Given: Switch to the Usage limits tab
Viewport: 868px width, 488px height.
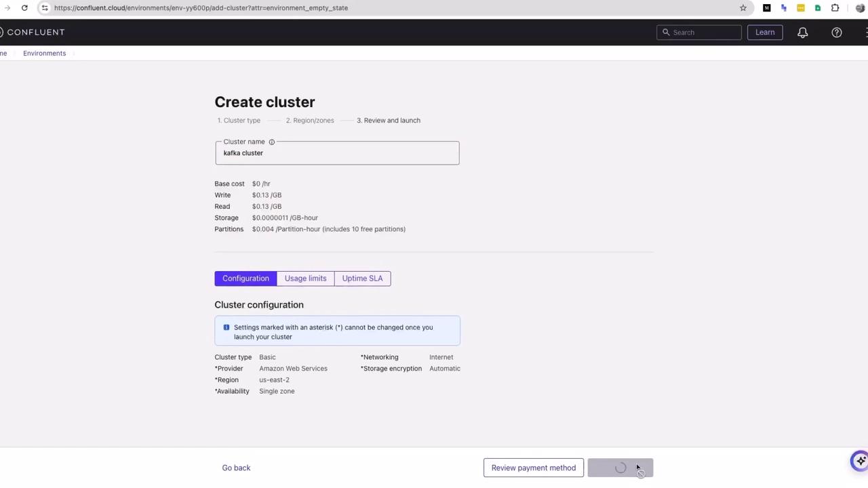Looking at the screenshot, I should (305, 279).
